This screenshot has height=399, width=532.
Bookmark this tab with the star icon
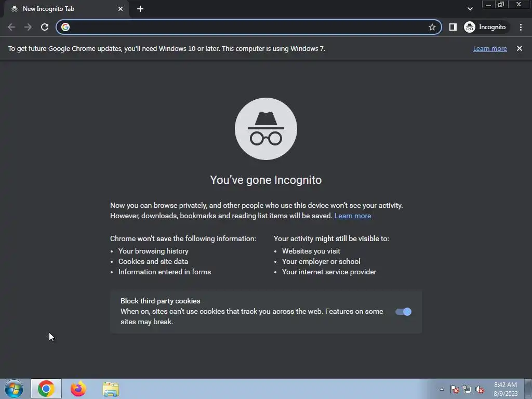pos(432,27)
